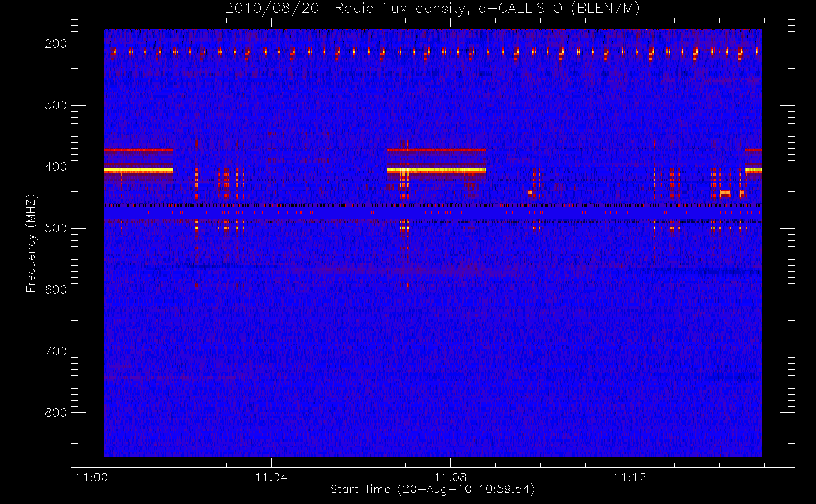The width and height of the screenshot is (816, 504).
Task: Click the 11:08 time tick label
Action: coord(450,477)
